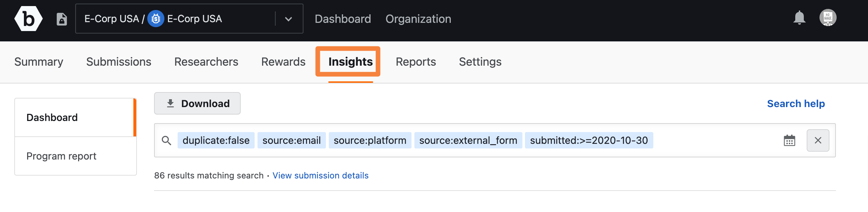Image resolution: width=868 pixels, height=212 pixels.
Task: Switch to the Submissions tab
Action: pos(119,62)
